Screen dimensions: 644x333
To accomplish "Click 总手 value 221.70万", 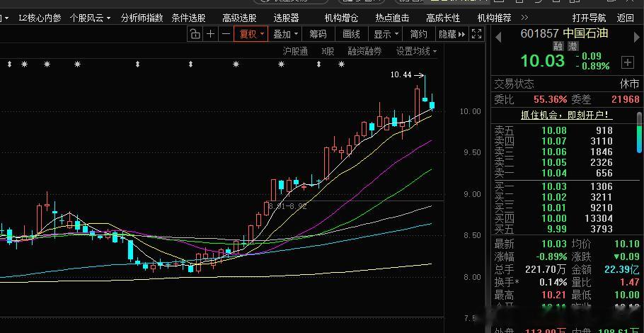I will pyautogui.click(x=546, y=270).
